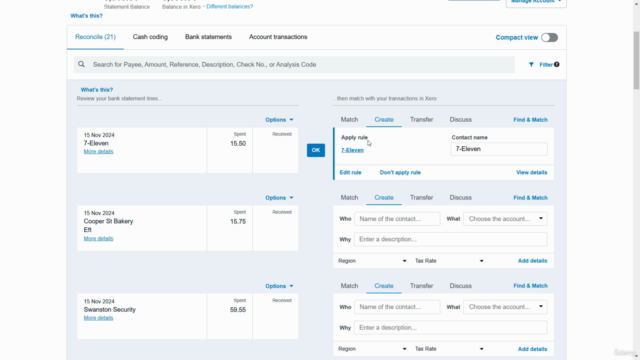The image size is (640, 360).
Task: Click the 59.55 spent amount
Action: (238, 310)
